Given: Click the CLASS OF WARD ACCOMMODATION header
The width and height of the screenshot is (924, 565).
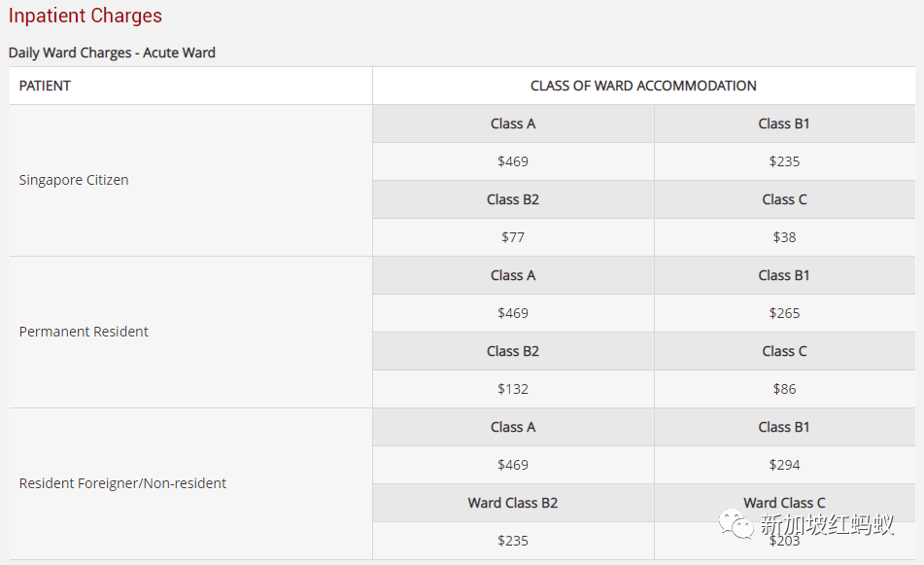Looking at the screenshot, I should (x=643, y=86).
